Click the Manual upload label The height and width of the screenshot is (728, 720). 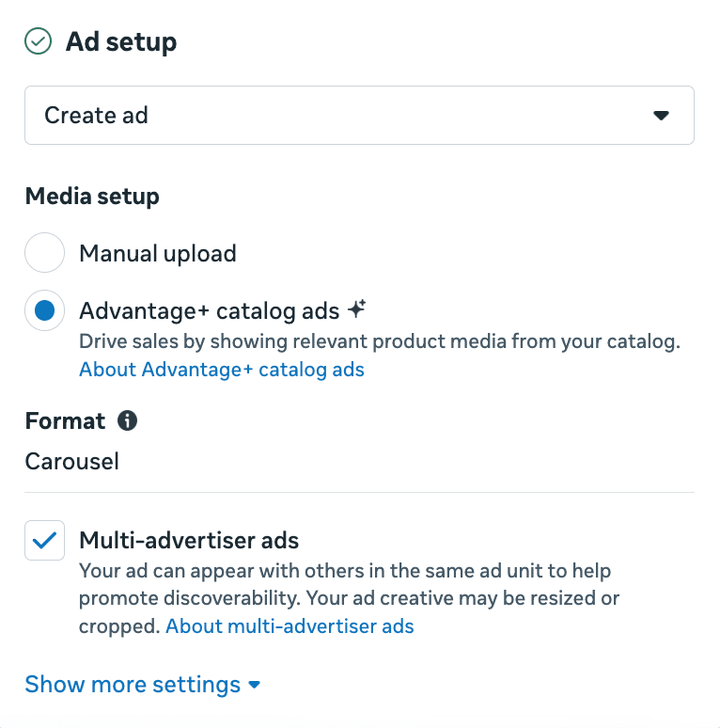[158, 254]
